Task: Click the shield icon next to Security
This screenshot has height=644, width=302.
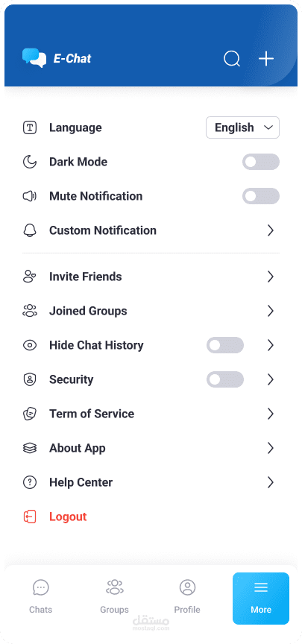Action: (30, 379)
